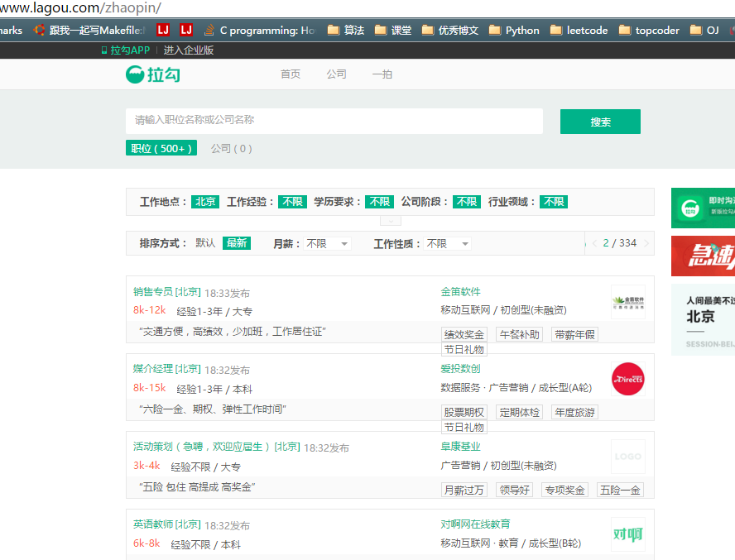Open the 跟我一起写Makefile bookmark
Screen dimensions: 735x560
click(x=90, y=31)
